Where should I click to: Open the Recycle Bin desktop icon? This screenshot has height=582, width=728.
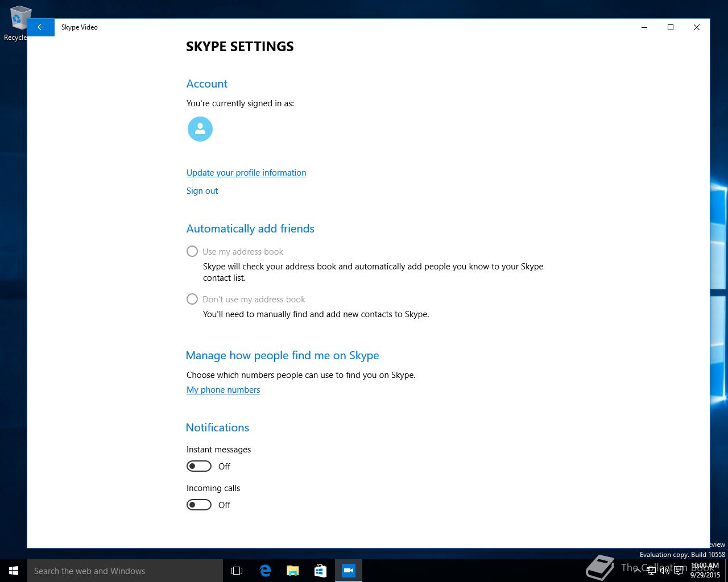pyautogui.click(x=17, y=24)
